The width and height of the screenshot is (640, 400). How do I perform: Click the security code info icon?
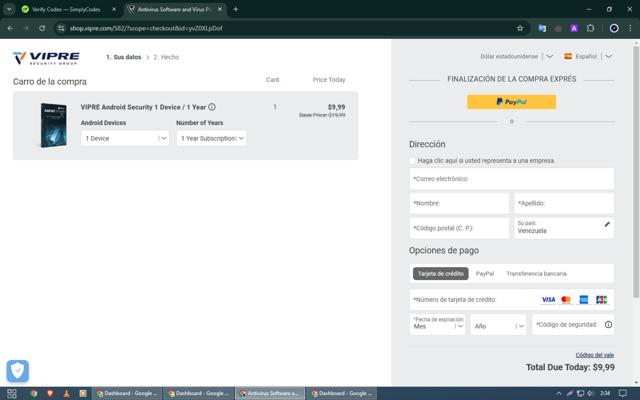tap(608, 324)
